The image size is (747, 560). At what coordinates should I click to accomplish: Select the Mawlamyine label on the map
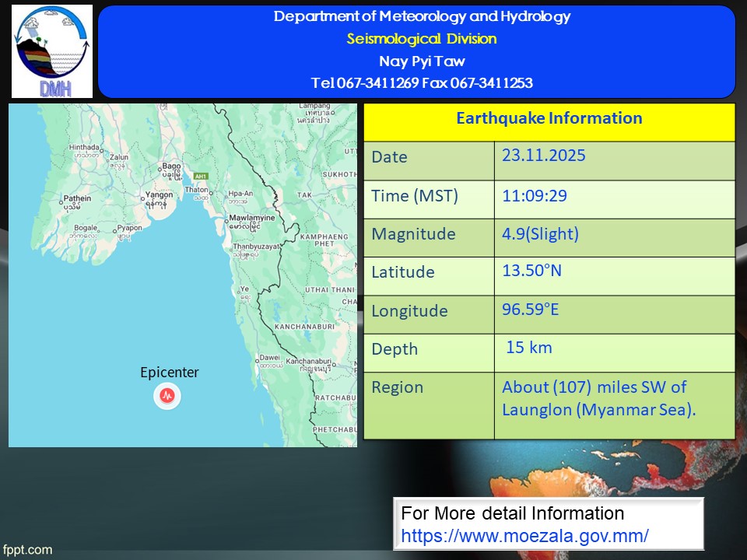point(251,218)
